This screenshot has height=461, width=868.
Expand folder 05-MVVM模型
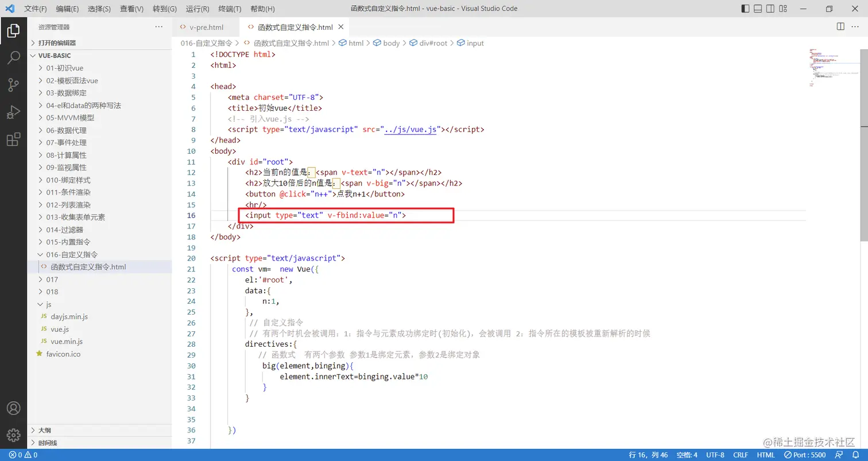pyautogui.click(x=99, y=118)
